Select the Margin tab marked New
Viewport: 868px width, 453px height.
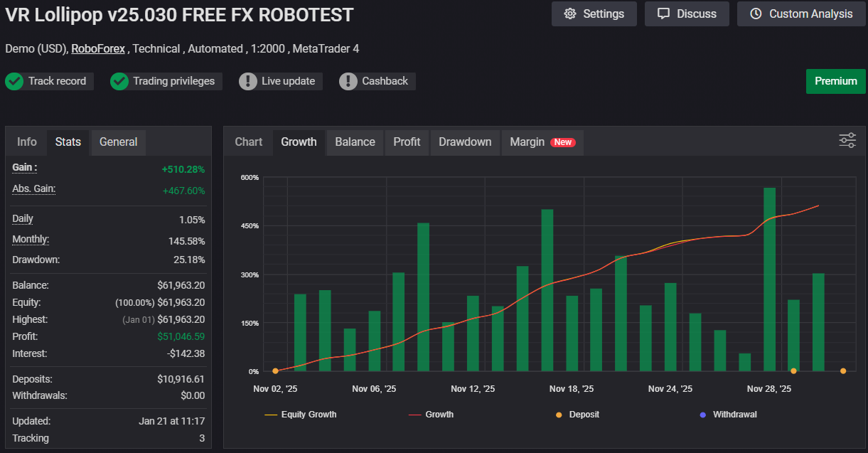542,142
